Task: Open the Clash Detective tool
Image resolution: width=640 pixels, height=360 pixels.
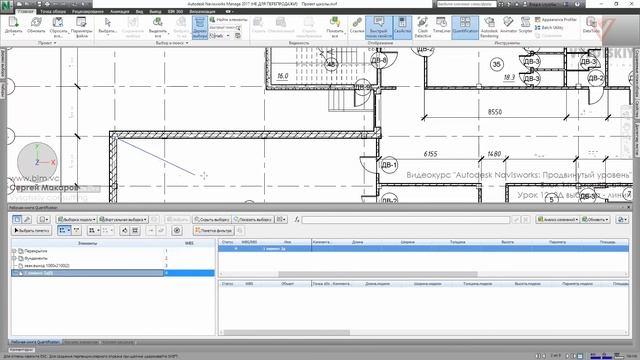Action: (422, 27)
